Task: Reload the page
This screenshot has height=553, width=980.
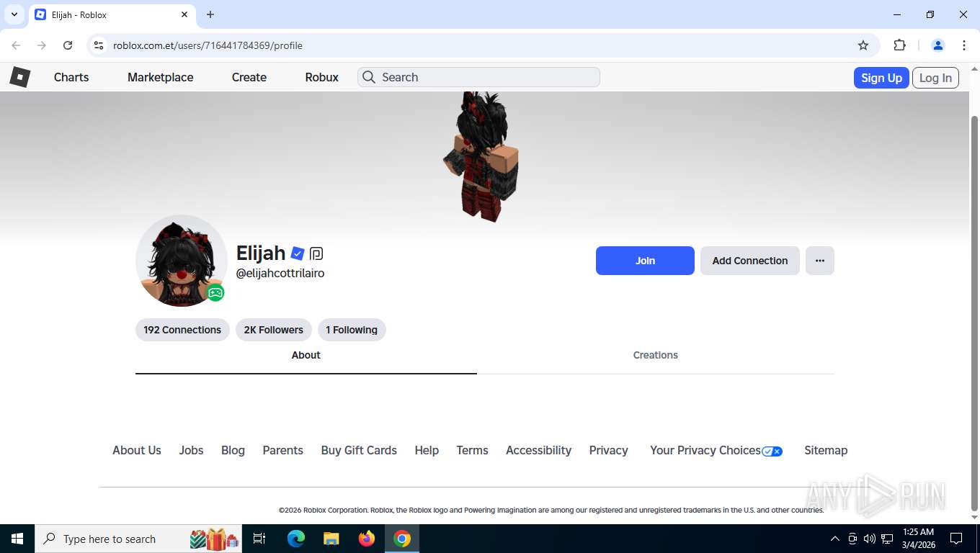Action: point(68,45)
